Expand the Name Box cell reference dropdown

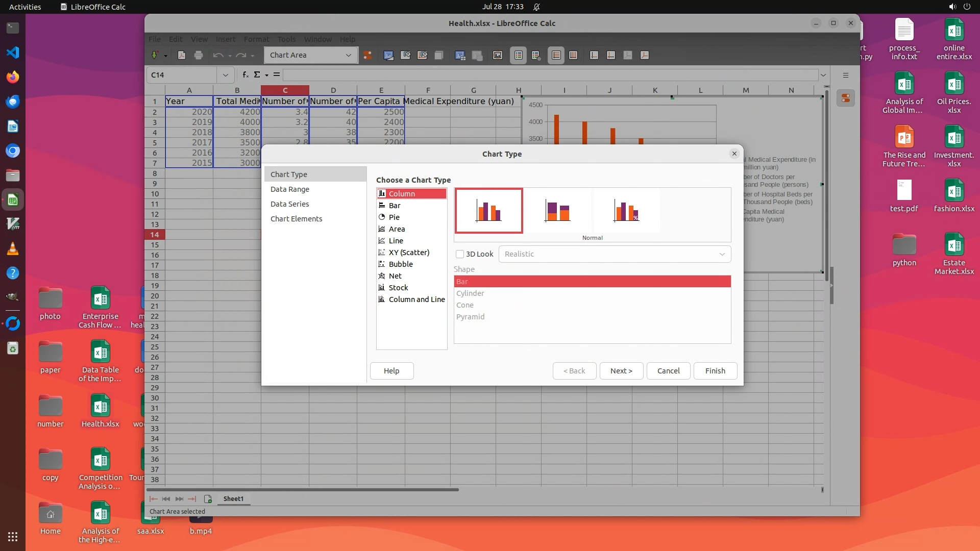pos(225,75)
